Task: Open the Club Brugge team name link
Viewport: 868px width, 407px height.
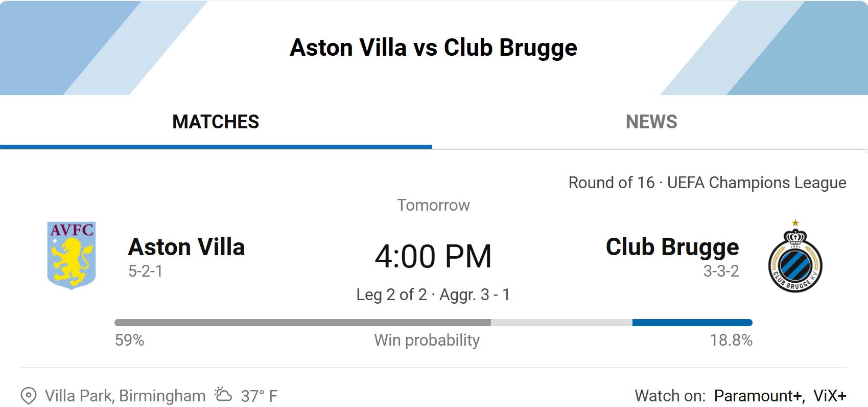Action: tap(672, 247)
